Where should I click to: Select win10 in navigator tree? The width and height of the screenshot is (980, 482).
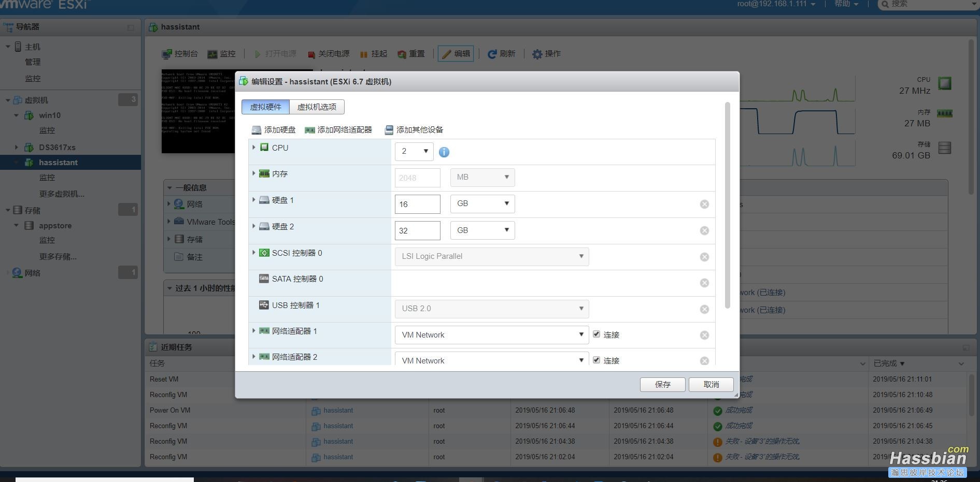50,115
